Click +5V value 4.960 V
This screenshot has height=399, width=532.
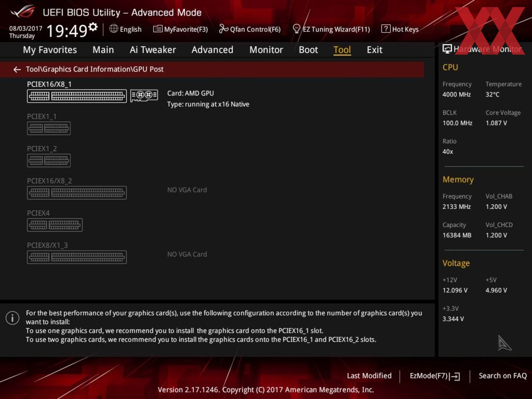[x=496, y=290]
